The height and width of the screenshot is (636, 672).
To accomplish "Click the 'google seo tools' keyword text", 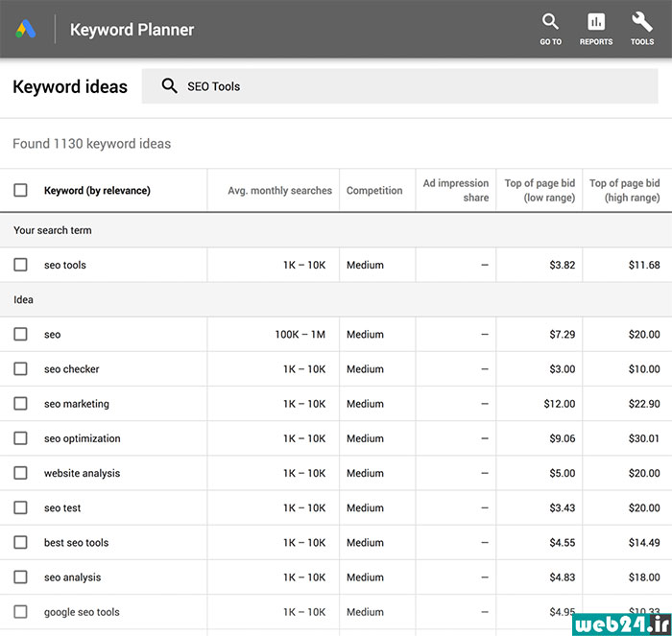I will pyautogui.click(x=82, y=612).
